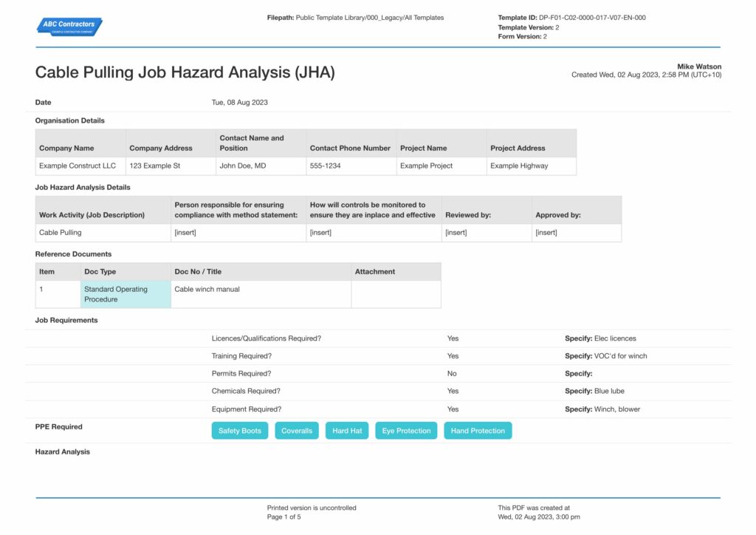Click No for Permits Required

click(452, 373)
